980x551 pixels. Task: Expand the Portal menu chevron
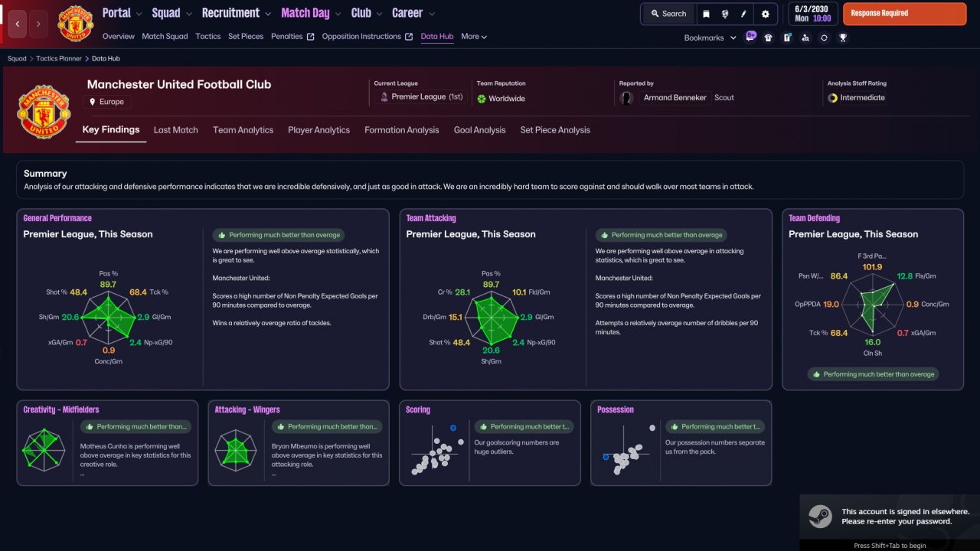pyautogui.click(x=139, y=14)
